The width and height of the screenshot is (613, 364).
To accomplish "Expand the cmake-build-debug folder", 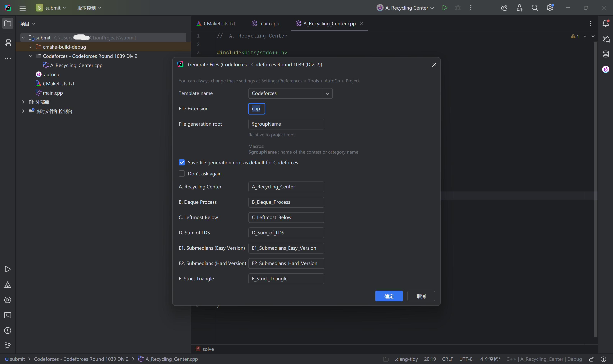I will pos(30,47).
